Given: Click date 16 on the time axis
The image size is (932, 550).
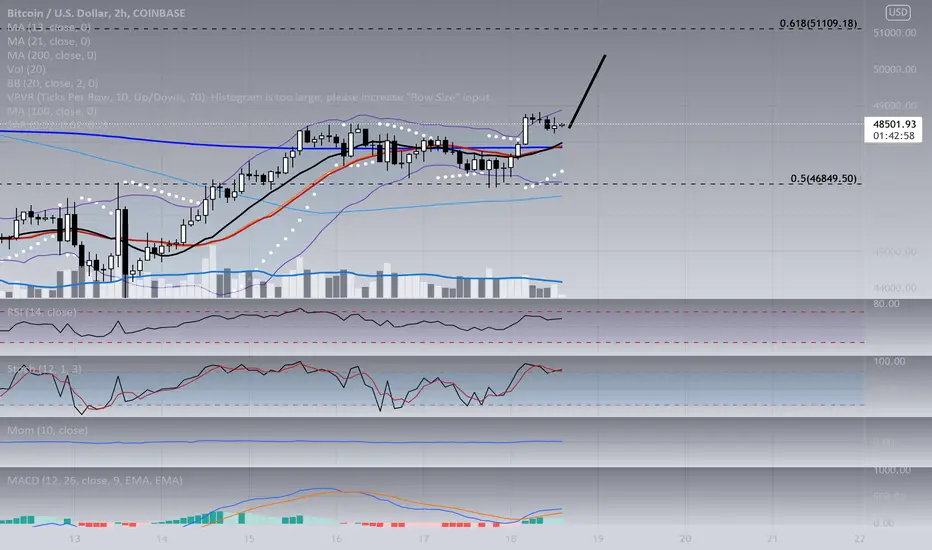Looking at the screenshot, I should click(x=336, y=539).
